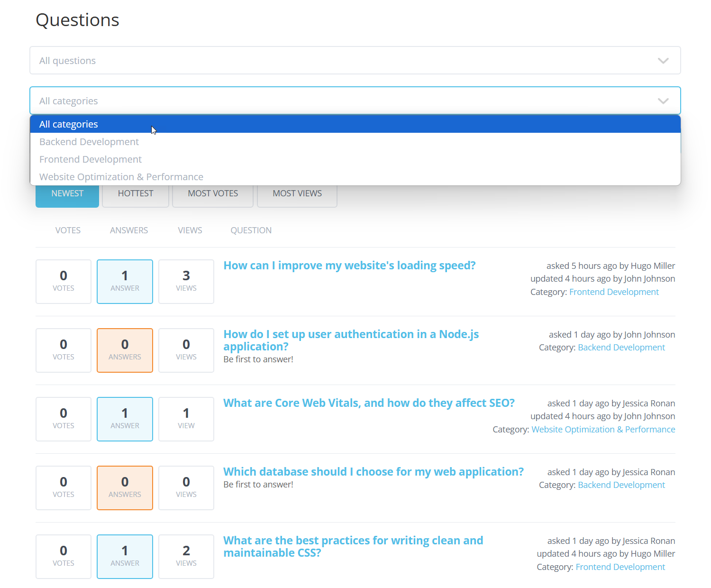The height and width of the screenshot is (588, 711).
Task: Click the Answers column header
Action: [129, 230]
